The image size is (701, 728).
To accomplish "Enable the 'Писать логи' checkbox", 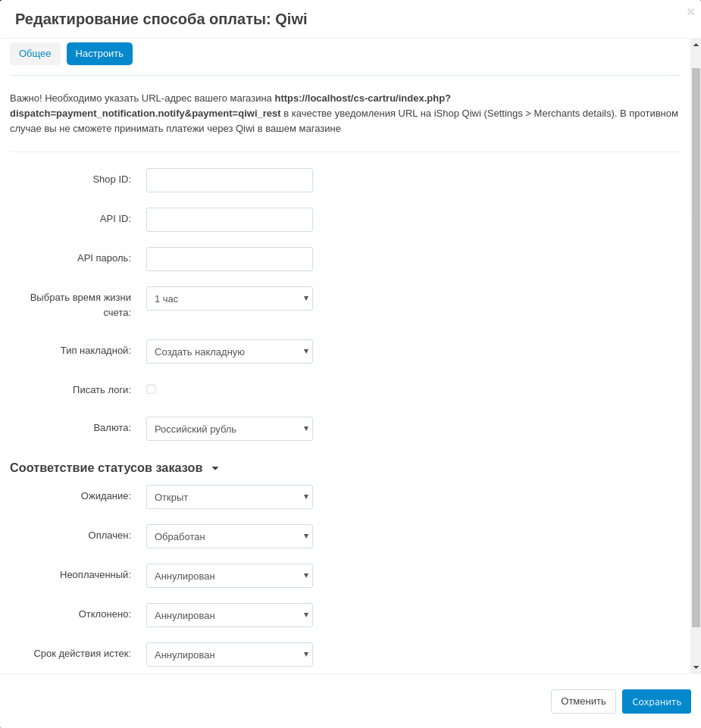I will click(152, 389).
